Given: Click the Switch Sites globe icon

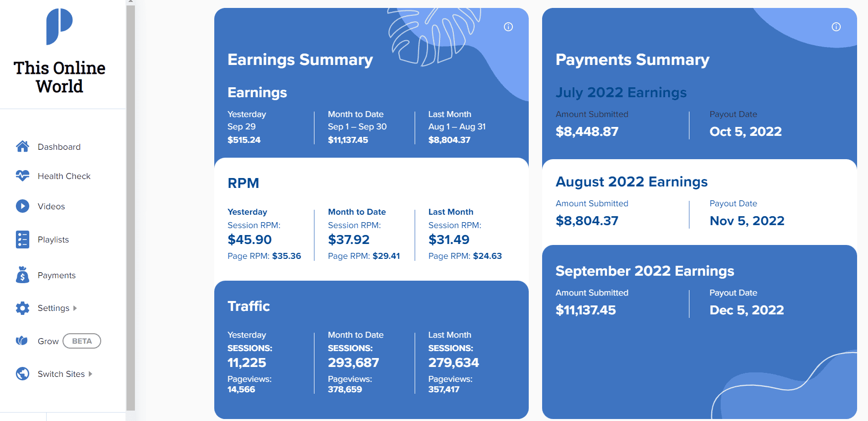Looking at the screenshot, I should [22, 373].
